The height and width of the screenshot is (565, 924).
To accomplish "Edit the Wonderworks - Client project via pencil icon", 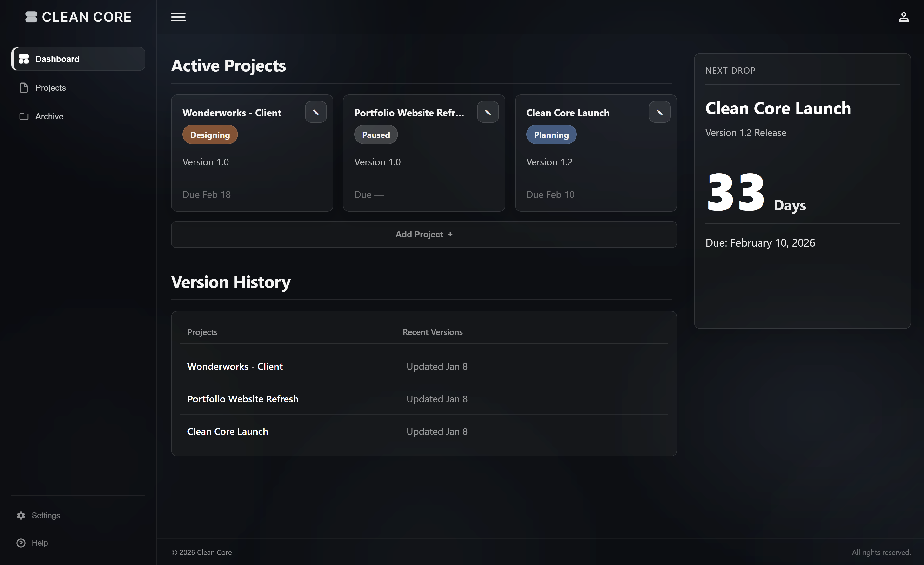I will 316,111.
